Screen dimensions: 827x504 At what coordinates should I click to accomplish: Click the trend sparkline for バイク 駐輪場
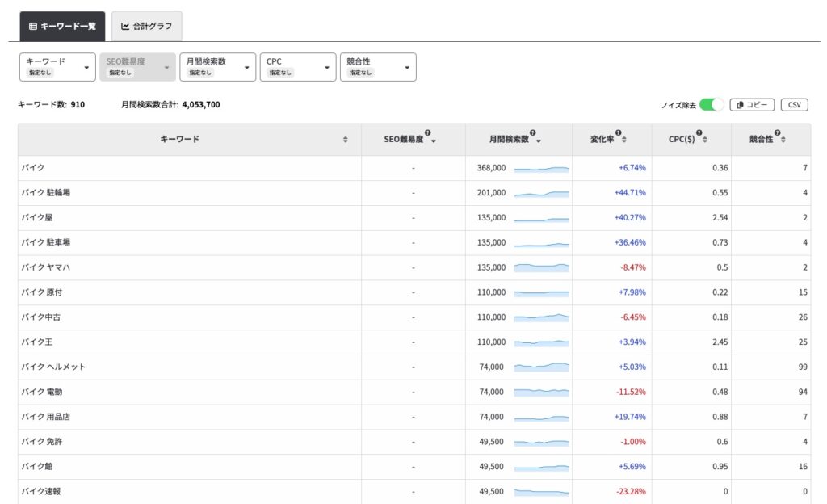coord(541,193)
